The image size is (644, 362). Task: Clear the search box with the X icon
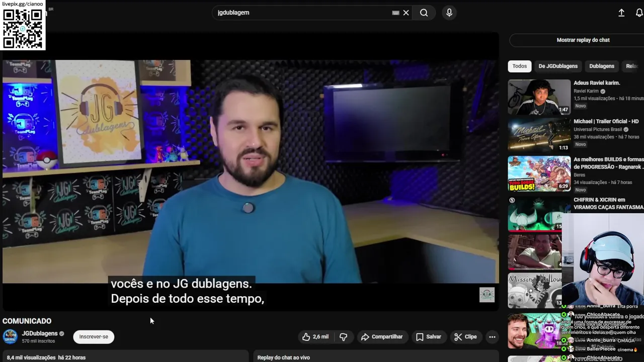(406, 13)
